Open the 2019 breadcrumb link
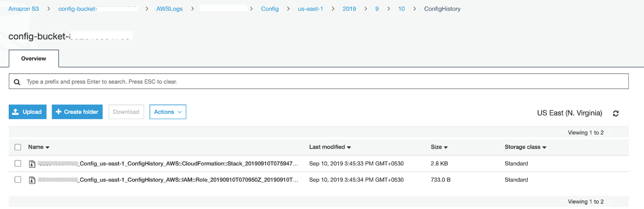This screenshot has height=209, width=644. click(349, 9)
